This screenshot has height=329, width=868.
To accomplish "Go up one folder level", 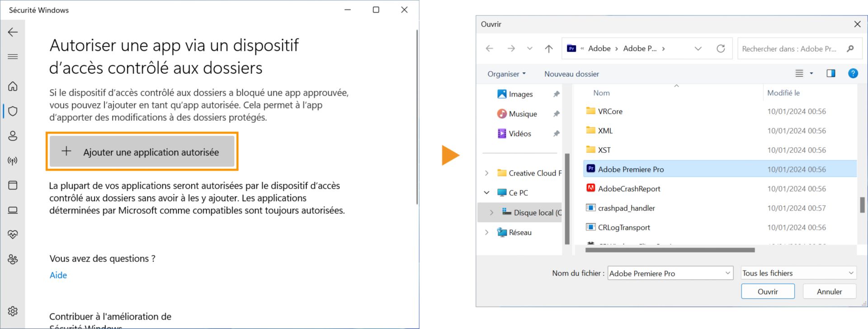I will click(x=549, y=48).
